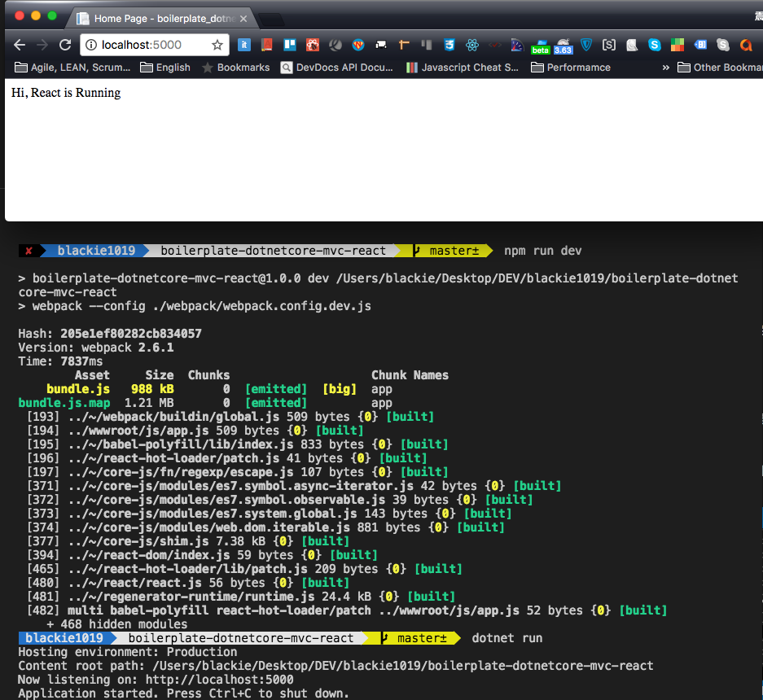Viewport: 763px width, 700px height.
Task: Click the blue 'it' extension icon
Action: [x=243, y=46]
